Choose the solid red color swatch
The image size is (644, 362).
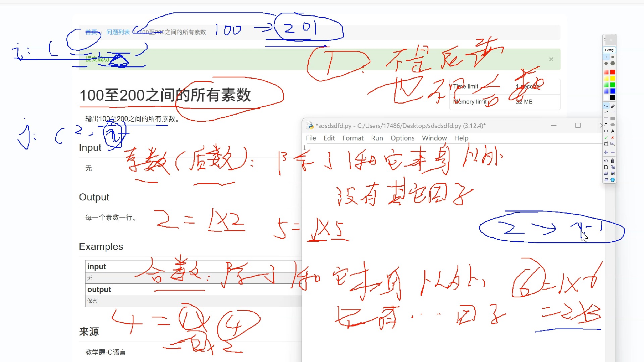click(613, 72)
